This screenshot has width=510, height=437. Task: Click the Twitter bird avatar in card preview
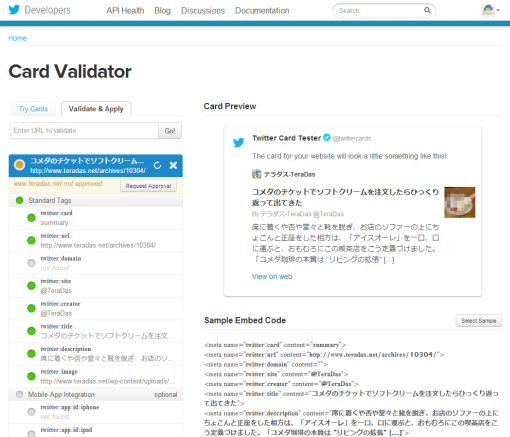(239, 142)
